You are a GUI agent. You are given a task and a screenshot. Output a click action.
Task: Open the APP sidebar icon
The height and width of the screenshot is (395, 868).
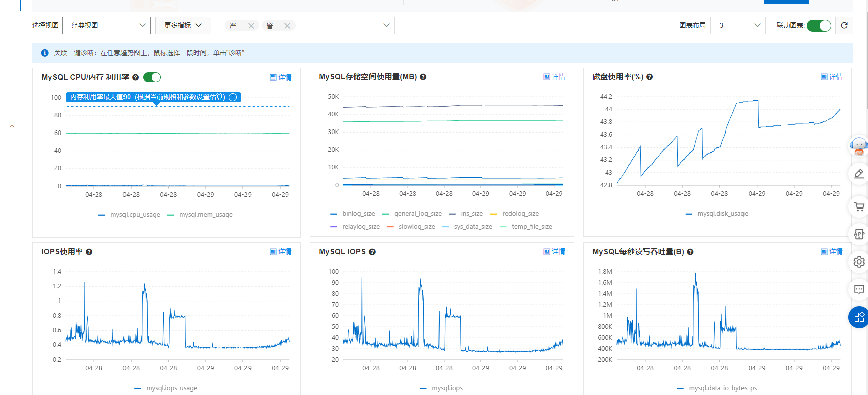coord(859,234)
